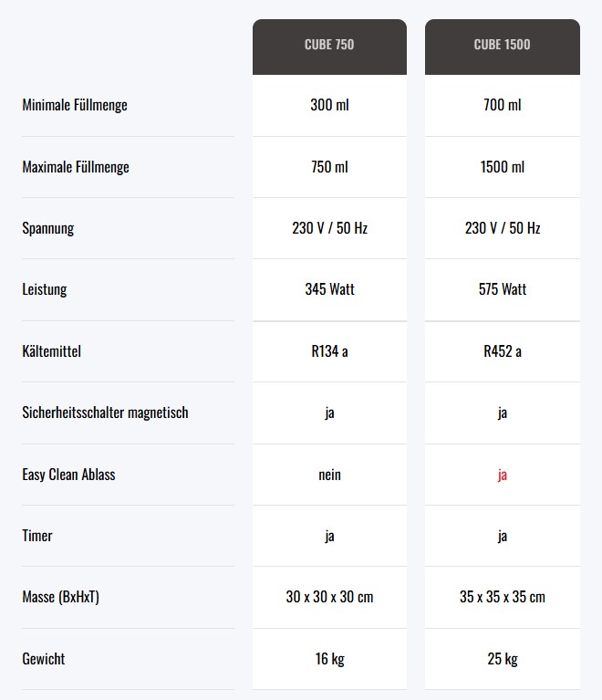Select the '30 x 30 x 30 cm' cell
602x700 pixels.
pyautogui.click(x=329, y=597)
